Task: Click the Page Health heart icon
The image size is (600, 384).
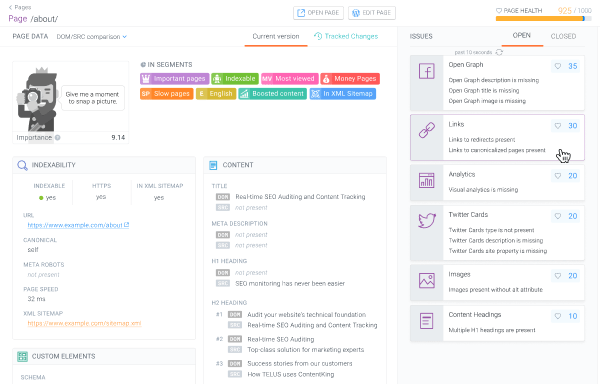Action: tap(499, 11)
